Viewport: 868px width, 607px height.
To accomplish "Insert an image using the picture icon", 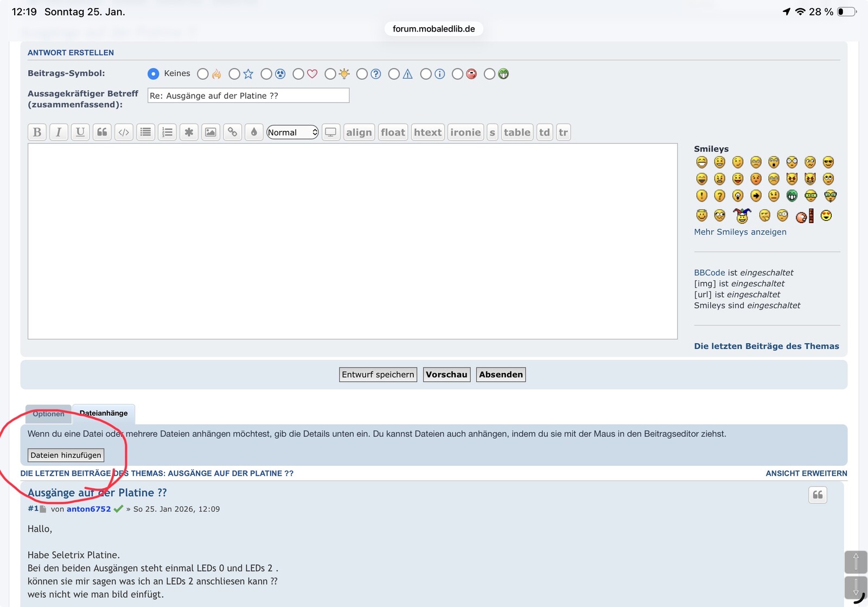I will pyautogui.click(x=210, y=132).
